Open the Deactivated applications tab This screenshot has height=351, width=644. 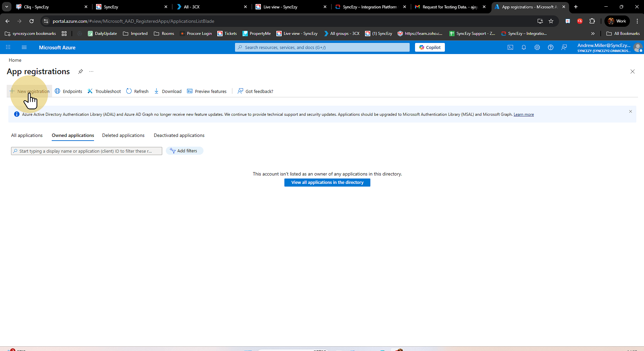[x=179, y=135]
